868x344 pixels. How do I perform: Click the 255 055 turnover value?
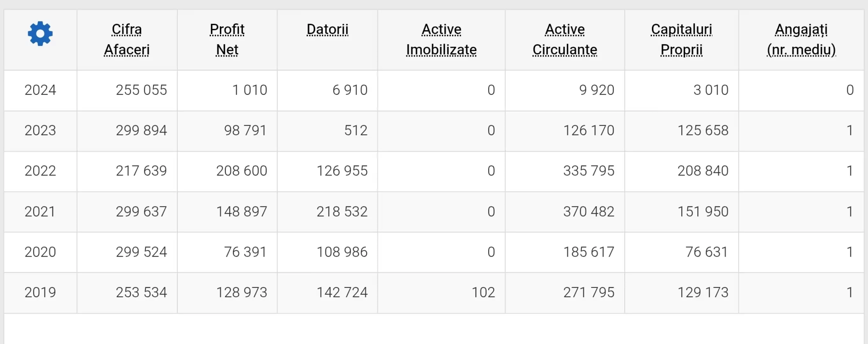click(141, 90)
